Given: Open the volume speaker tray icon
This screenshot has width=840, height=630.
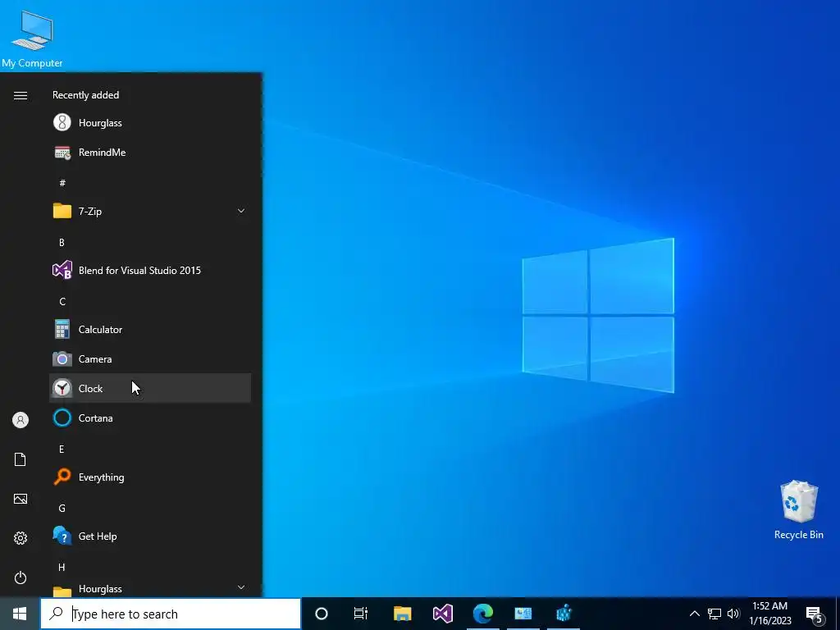Looking at the screenshot, I should point(733,614).
